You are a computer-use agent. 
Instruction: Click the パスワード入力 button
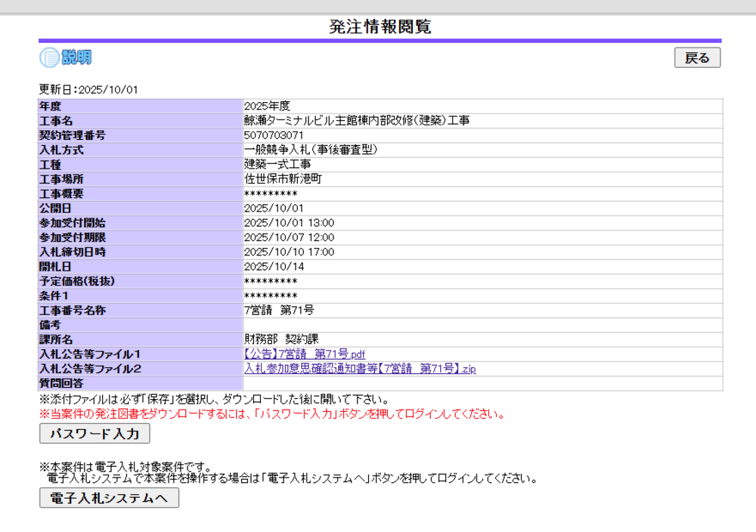pyautogui.click(x=94, y=434)
